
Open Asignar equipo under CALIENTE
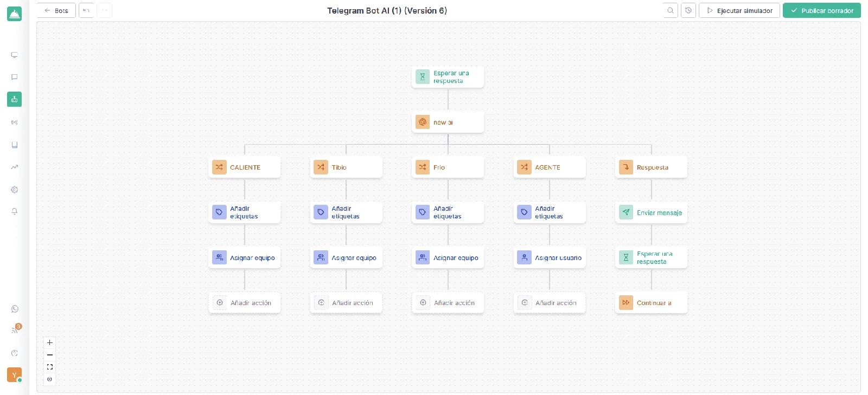point(245,258)
